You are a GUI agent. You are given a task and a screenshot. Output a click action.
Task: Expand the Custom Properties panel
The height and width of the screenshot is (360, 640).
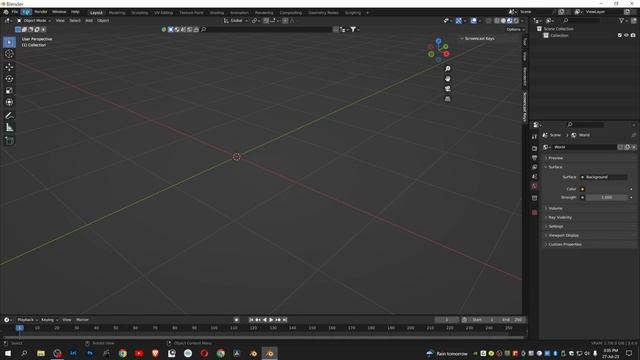[565, 244]
